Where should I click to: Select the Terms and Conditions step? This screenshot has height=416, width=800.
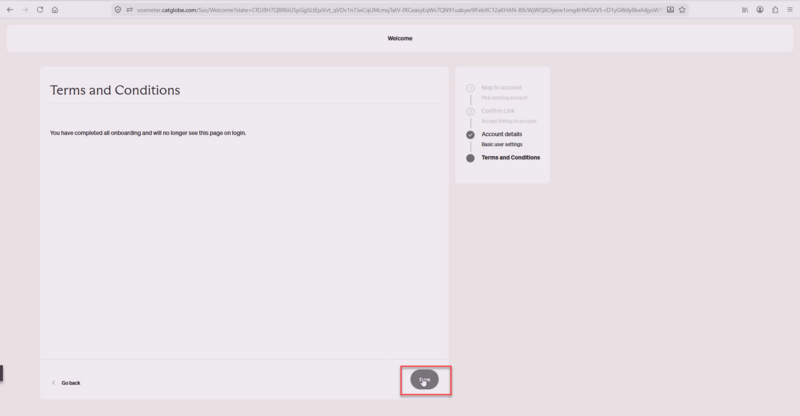[511, 158]
